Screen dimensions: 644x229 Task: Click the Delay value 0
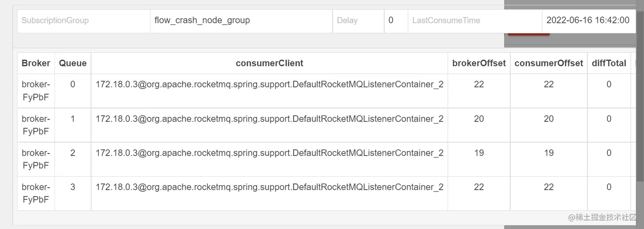tap(391, 20)
